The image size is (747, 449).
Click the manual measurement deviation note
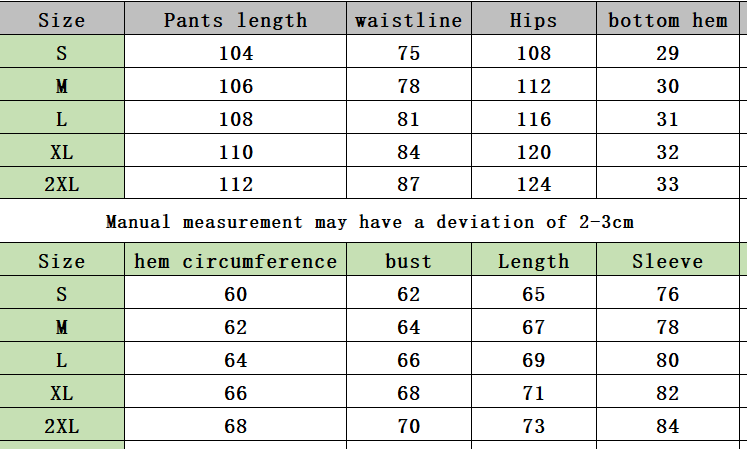click(370, 221)
